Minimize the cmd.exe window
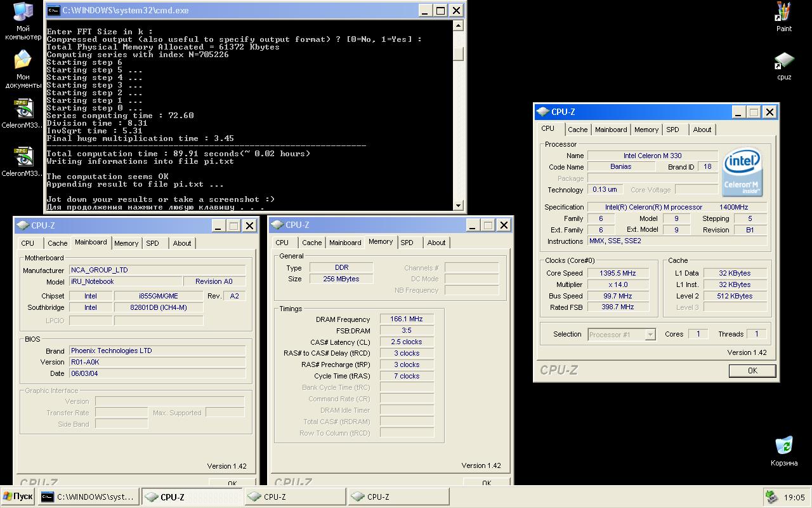Image resolution: width=812 pixels, height=508 pixels. pyautogui.click(x=426, y=10)
